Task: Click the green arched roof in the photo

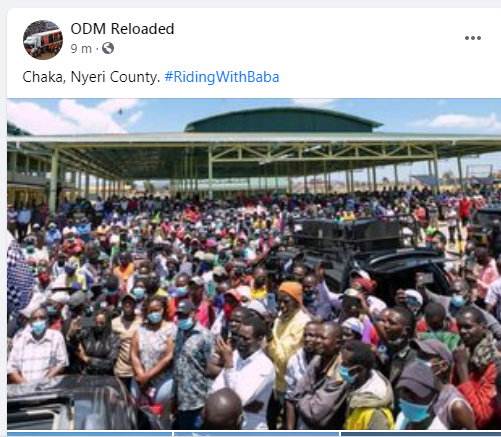Action: (283, 120)
